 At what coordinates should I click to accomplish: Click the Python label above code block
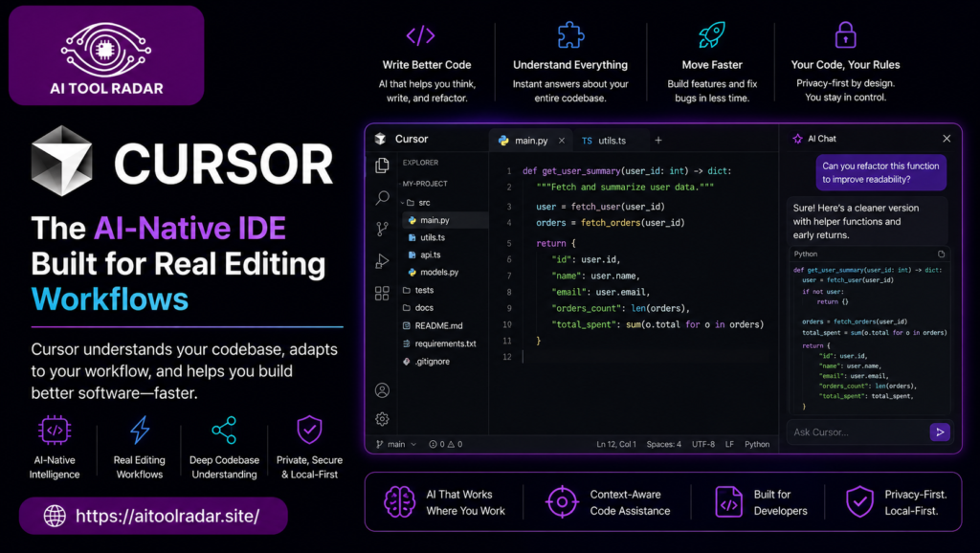(806, 254)
